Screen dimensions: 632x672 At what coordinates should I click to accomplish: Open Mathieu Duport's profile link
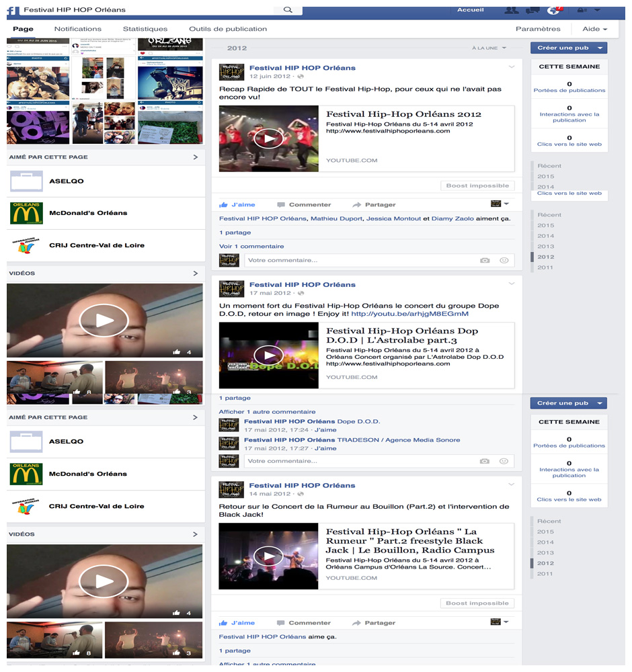(x=337, y=218)
